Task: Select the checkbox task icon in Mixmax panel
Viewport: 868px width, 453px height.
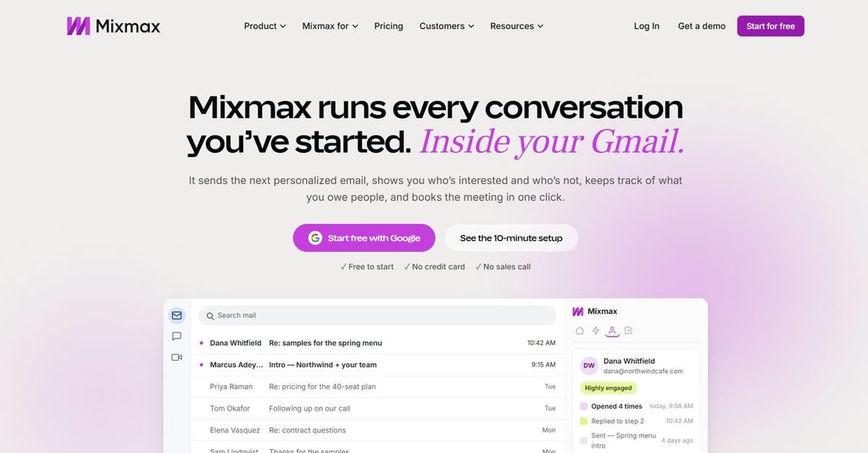Action: (x=628, y=331)
